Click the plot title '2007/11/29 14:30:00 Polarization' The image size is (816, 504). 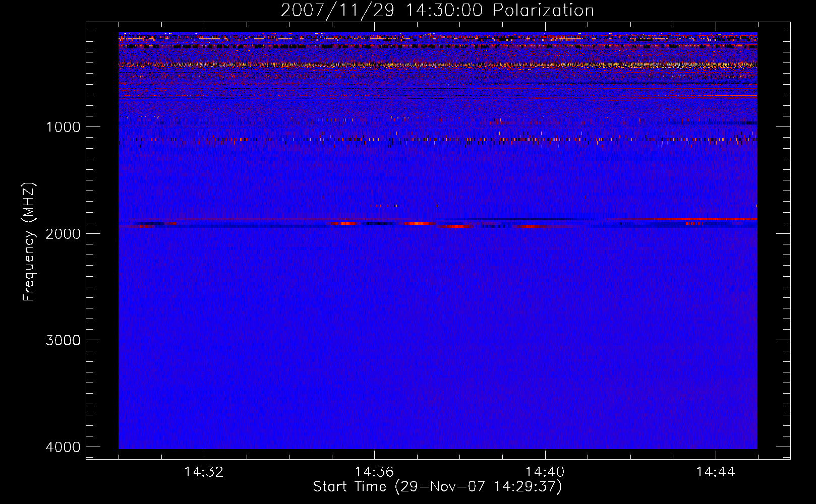(437, 10)
